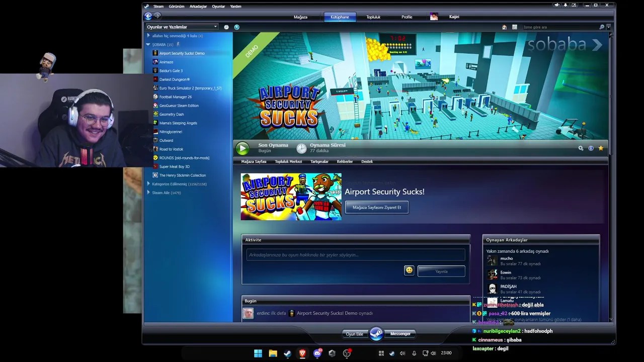Click the Steam logo in the menu bar
This screenshot has height=362, width=644.
[x=147, y=6]
